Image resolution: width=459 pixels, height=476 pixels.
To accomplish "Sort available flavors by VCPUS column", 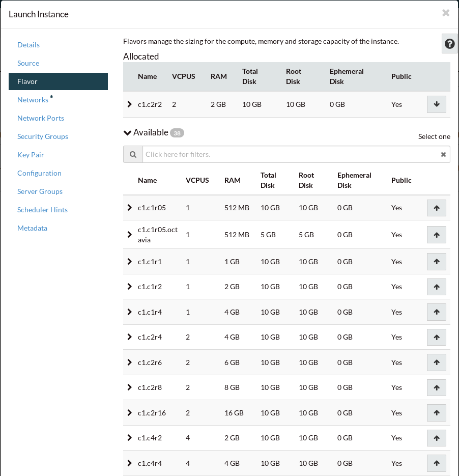I will pyautogui.click(x=197, y=180).
